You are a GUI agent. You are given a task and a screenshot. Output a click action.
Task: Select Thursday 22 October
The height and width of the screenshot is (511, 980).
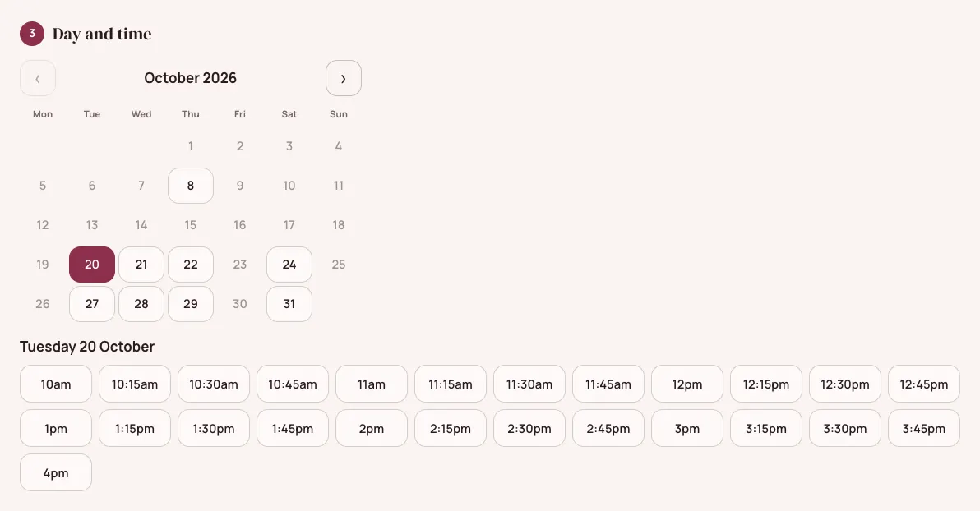191,265
